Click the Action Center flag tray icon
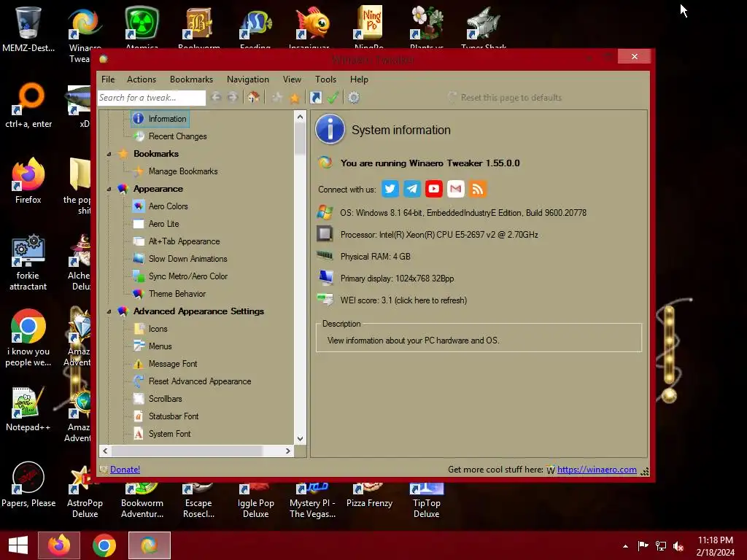 pyautogui.click(x=643, y=546)
